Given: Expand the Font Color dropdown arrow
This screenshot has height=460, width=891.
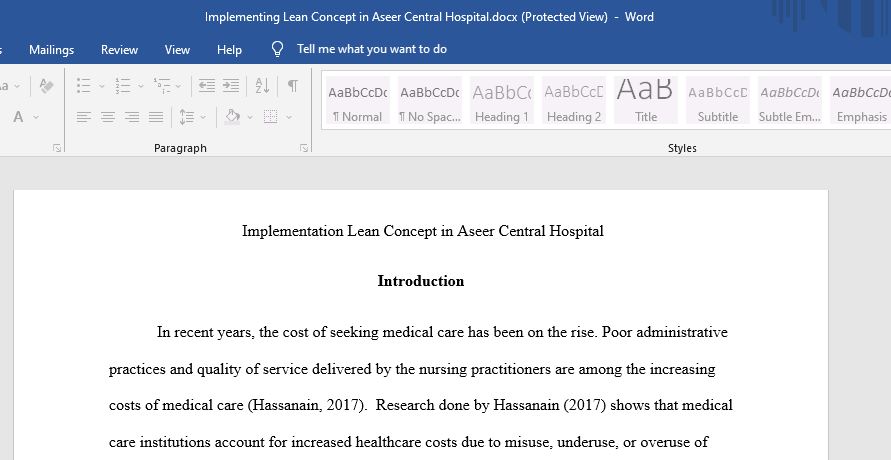Looking at the screenshot, I should pos(36,118).
